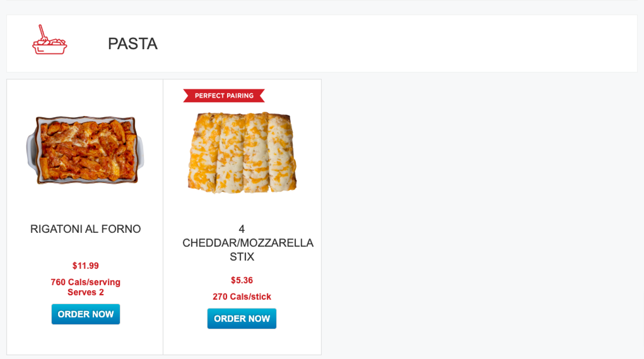644x359 pixels.
Task: Click the Rigatoni al Forno product name
Action: [86, 229]
